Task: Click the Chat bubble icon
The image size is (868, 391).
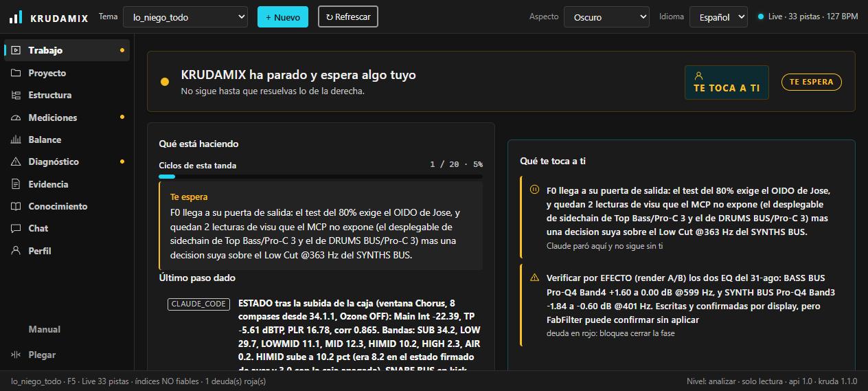Action: (16, 228)
